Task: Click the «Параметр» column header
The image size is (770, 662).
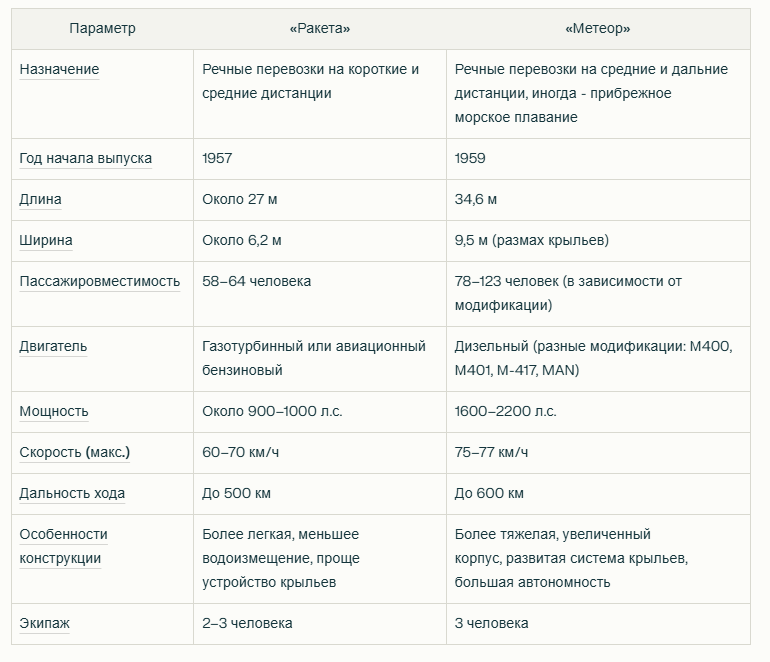Action: tap(102, 28)
